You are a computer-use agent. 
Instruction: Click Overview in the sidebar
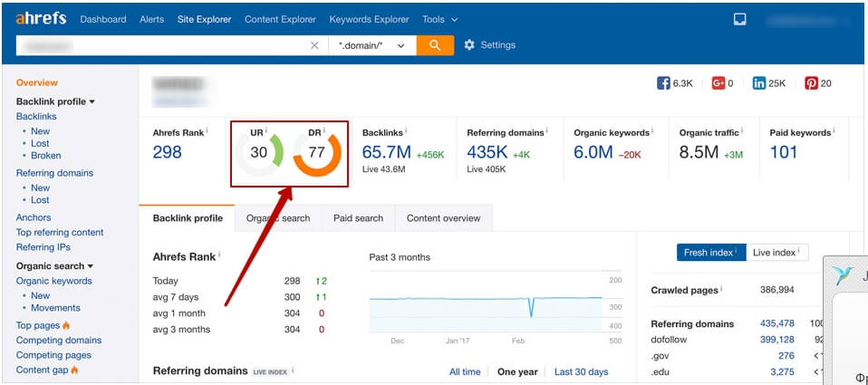(x=36, y=83)
